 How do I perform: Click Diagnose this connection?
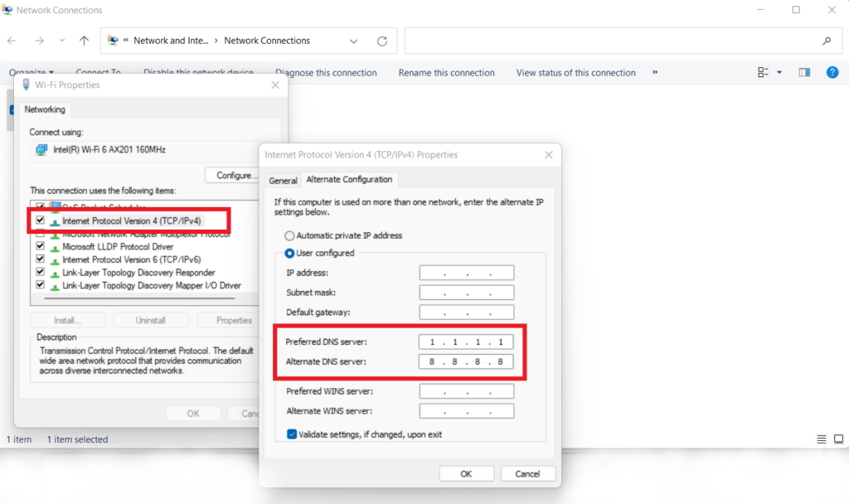pos(326,72)
